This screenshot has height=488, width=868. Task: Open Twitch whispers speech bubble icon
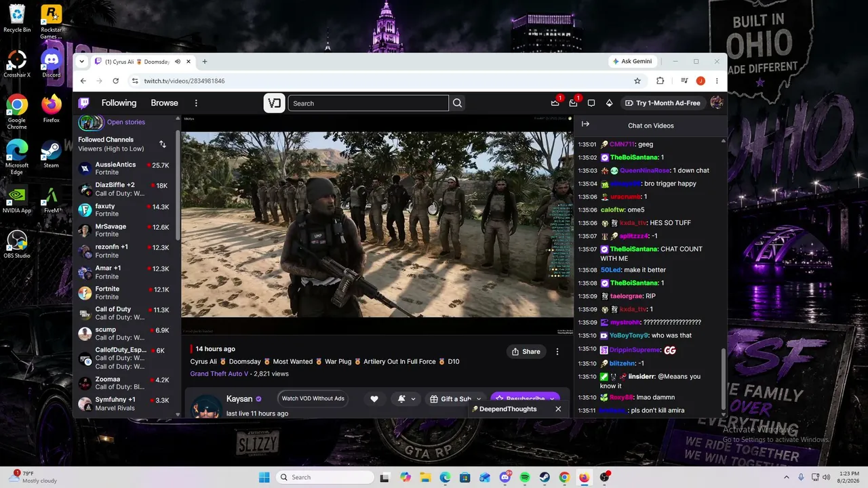point(591,103)
